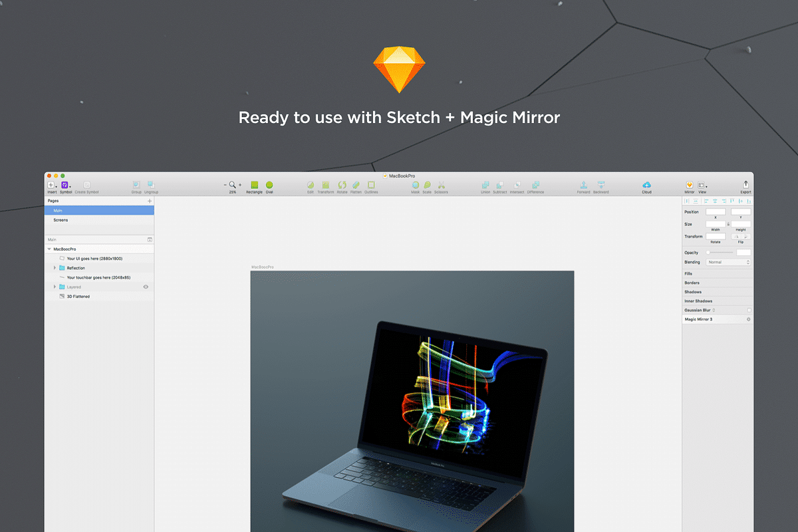Select the Main page
798x532 pixels.
tap(99, 210)
